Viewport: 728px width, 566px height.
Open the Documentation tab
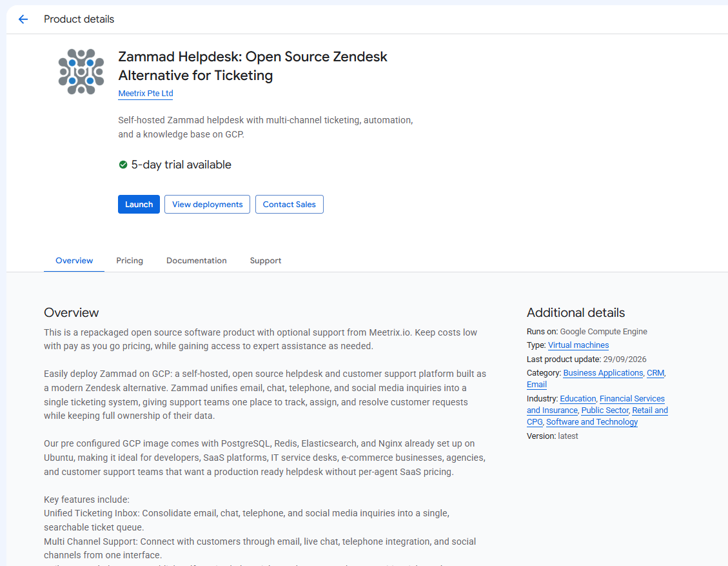(197, 261)
